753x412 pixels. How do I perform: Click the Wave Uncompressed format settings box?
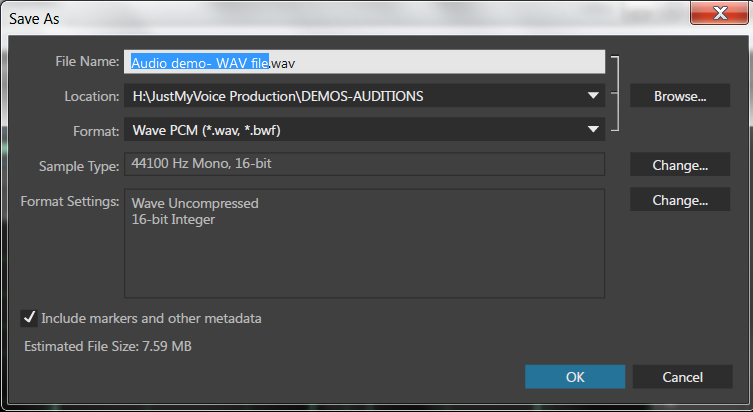pos(364,243)
